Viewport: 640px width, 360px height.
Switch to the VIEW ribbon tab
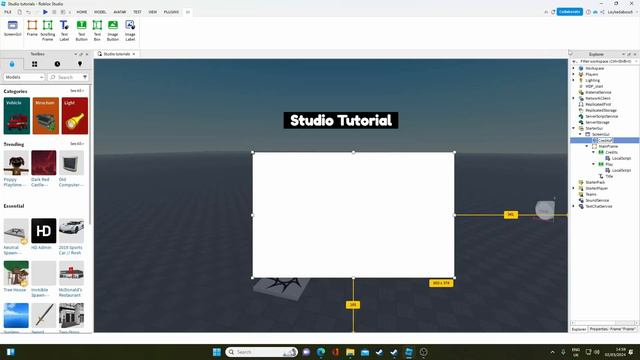click(153, 12)
